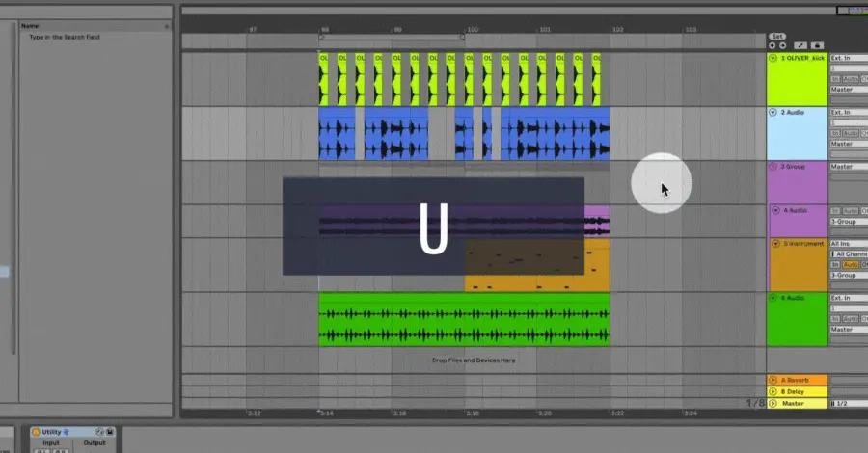This screenshot has height=453, width=868.
Task: Click the Set locator button
Action: click(777, 36)
